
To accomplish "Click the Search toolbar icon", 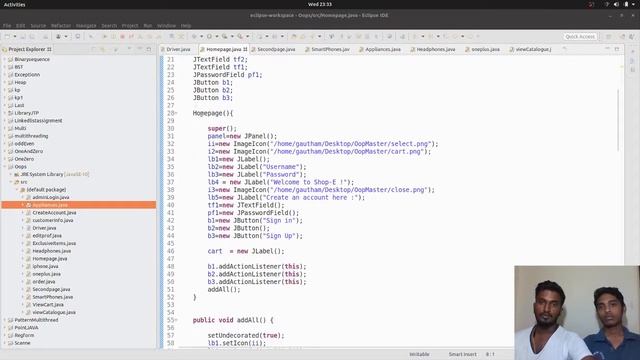I will [312, 36].
